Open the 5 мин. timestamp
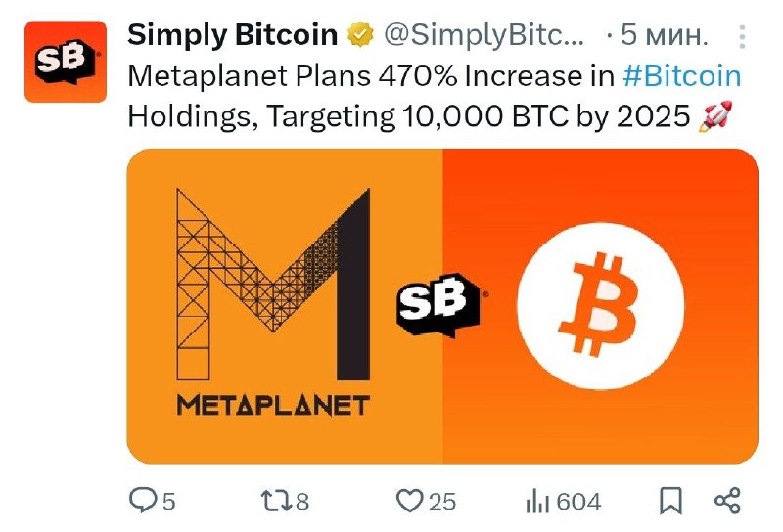 [x=665, y=35]
